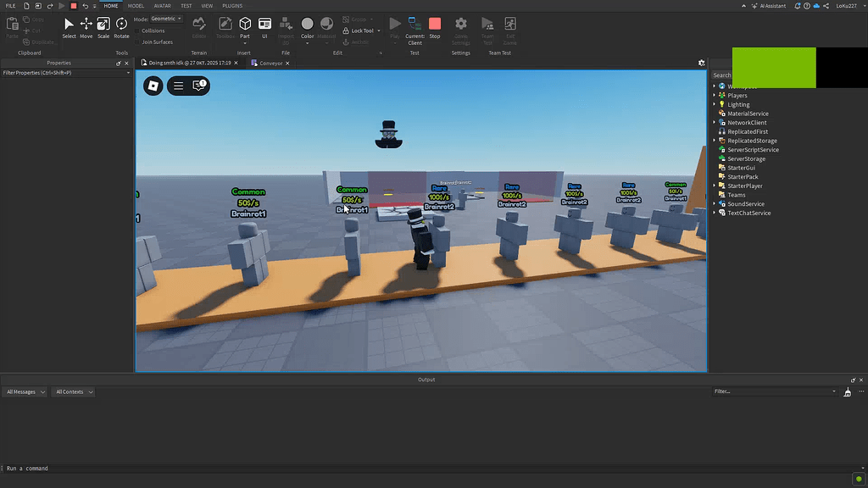868x488 pixels.
Task: Toggle the Lock Tool
Action: [x=359, y=30]
